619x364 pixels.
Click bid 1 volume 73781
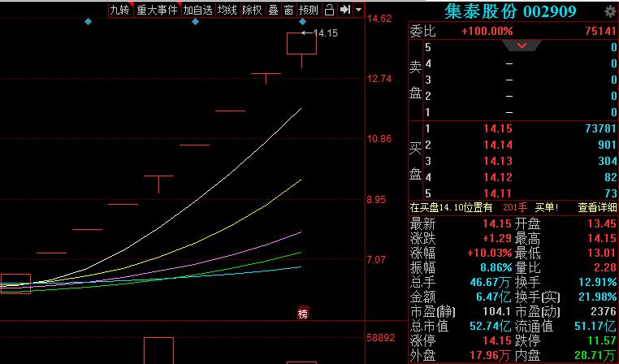pos(600,128)
